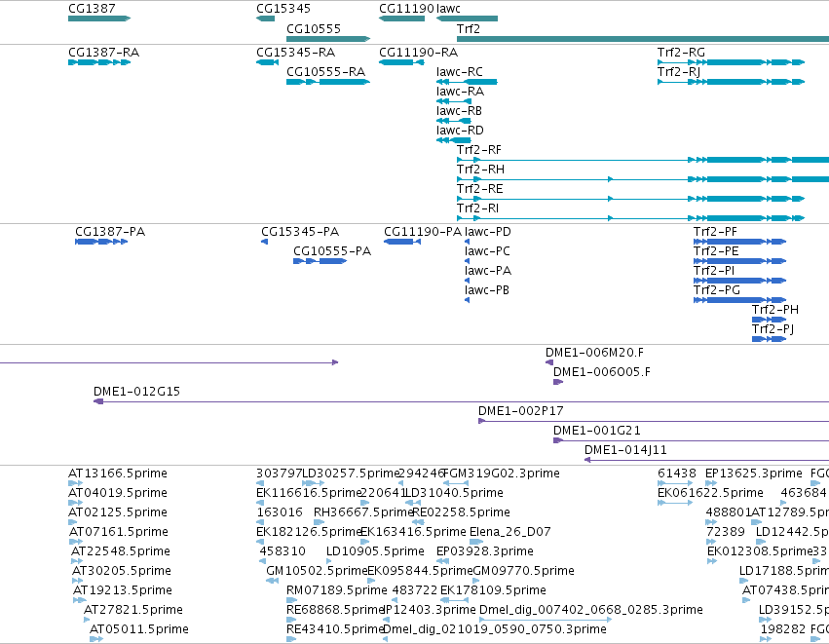Select the lawc-PD protein label
This screenshot has height=644, width=829.
click(487, 232)
